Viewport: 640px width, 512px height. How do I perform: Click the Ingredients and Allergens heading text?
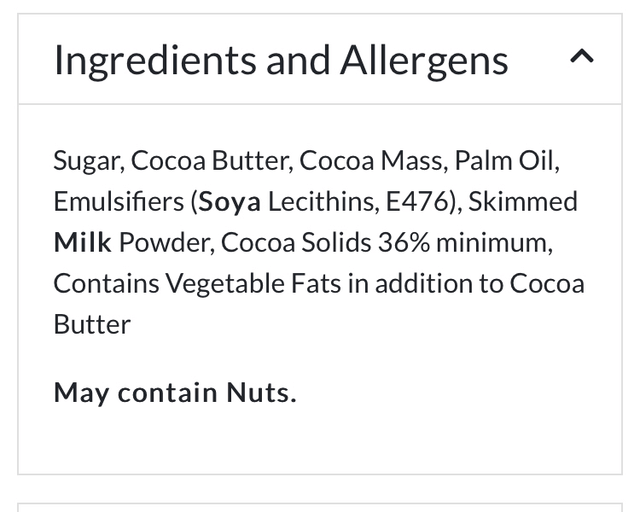281,60
